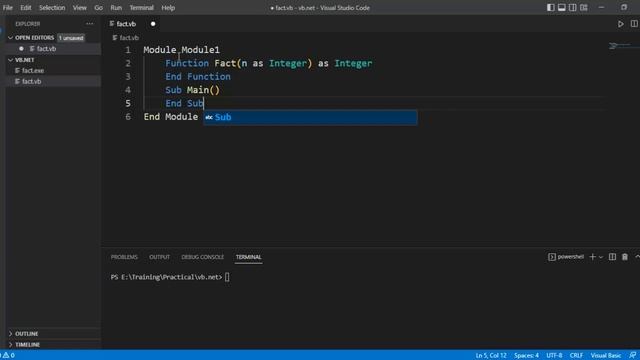The image size is (640, 360).
Task: Open the Edit menu
Action: tap(26, 8)
